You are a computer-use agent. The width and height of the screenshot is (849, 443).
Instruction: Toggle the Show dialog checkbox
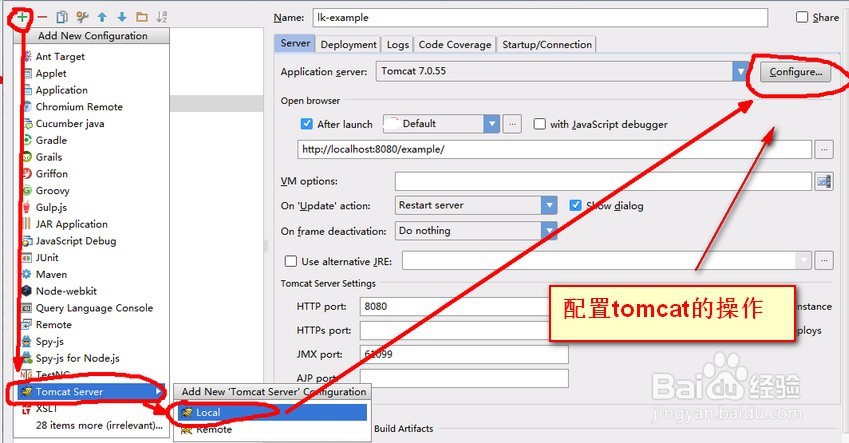[576, 206]
